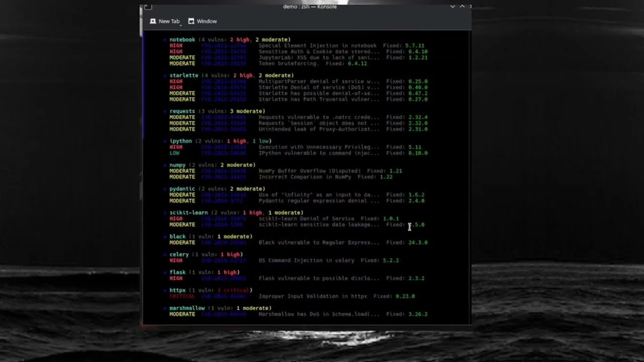Click 'scikit-learn Denial of Service' description
Screen dimensions: 644x362
coord(306,219)
